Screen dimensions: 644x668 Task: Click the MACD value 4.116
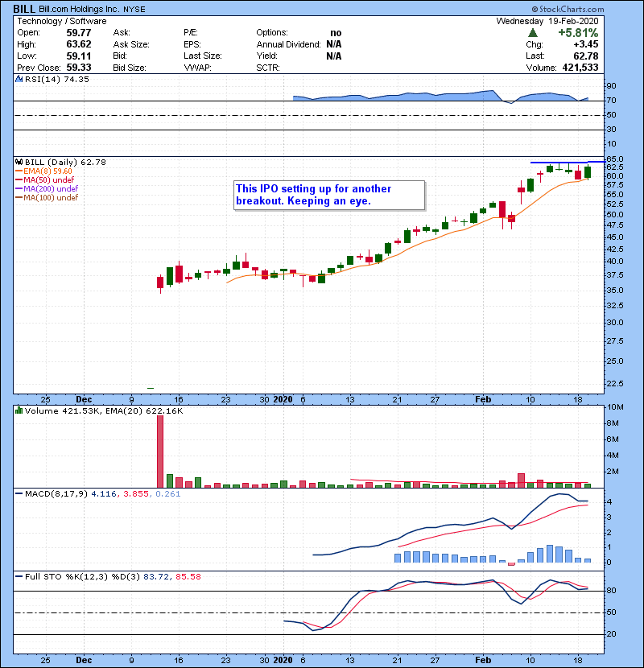104,494
